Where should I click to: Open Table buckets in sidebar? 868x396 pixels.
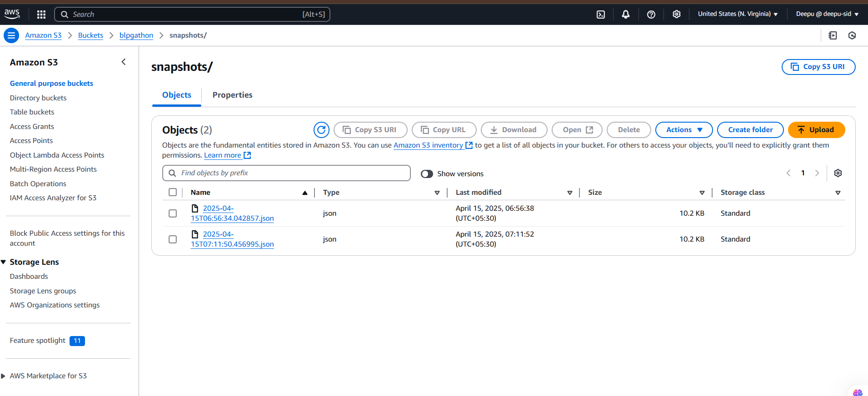[32, 112]
